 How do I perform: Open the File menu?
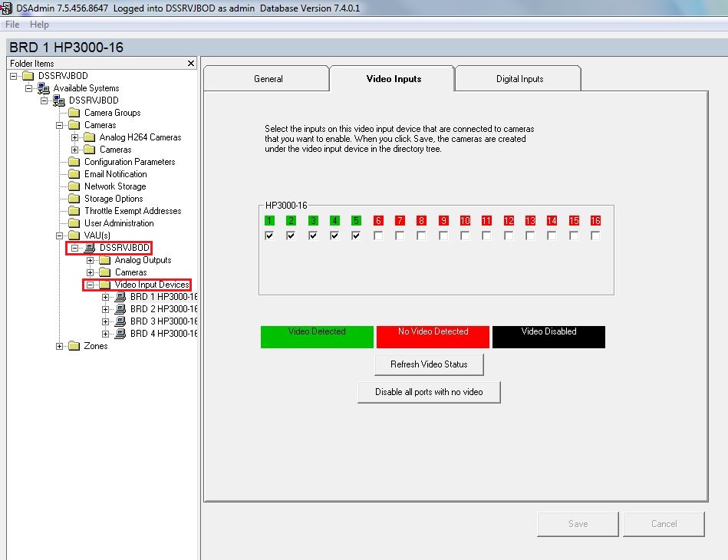[x=12, y=24]
